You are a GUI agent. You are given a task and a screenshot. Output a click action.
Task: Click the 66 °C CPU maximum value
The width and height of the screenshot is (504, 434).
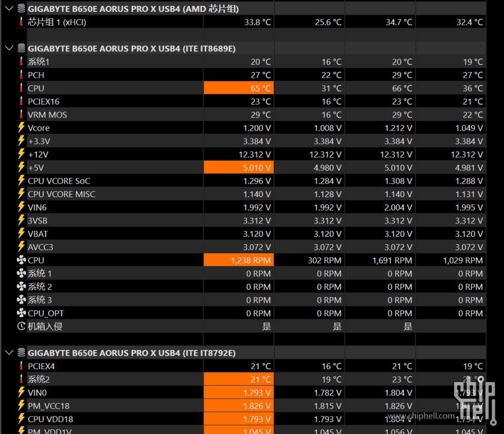click(x=402, y=88)
